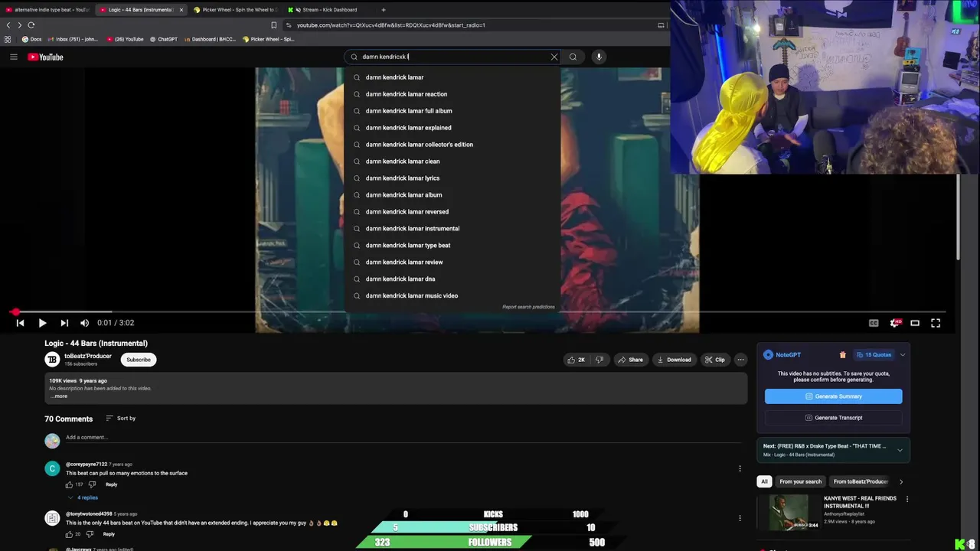Mute the video volume
The image size is (980, 551).
84,323
